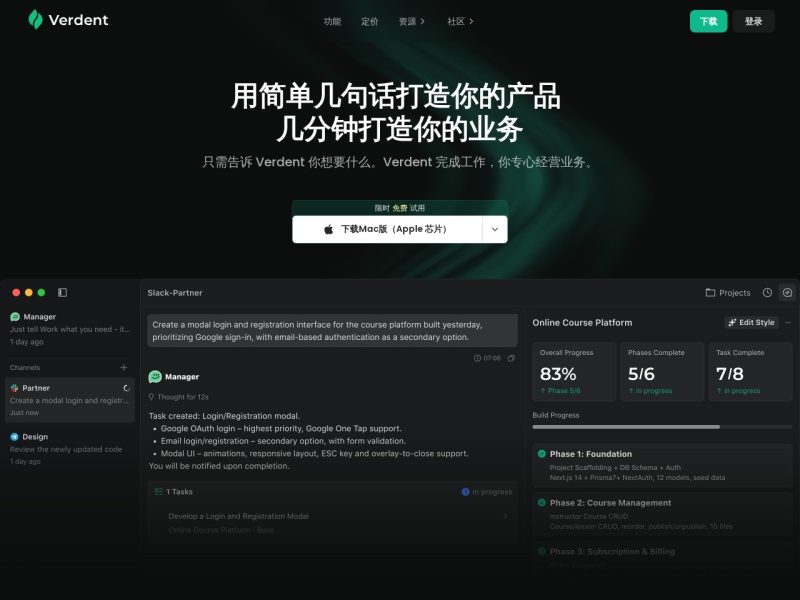The width and height of the screenshot is (800, 600).
Task: Click the Task Complete 7/8 card
Action: [751, 371]
